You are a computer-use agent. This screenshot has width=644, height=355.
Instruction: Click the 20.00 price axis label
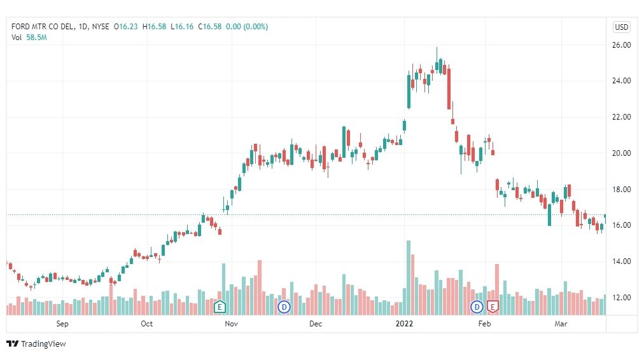coord(622,153)
